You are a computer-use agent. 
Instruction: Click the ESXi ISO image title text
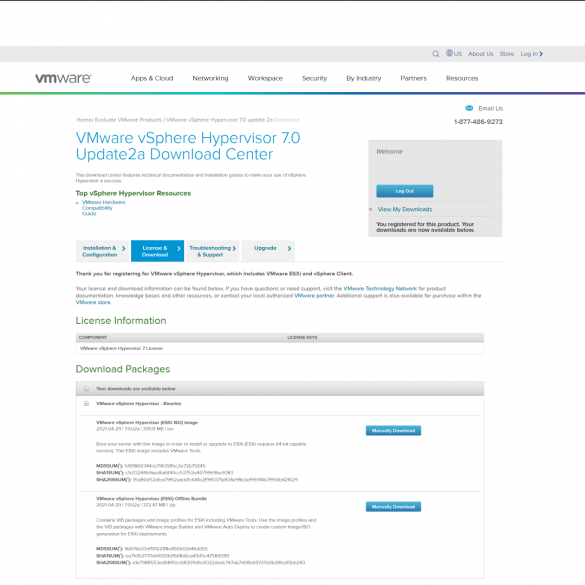tap(147, 423)
